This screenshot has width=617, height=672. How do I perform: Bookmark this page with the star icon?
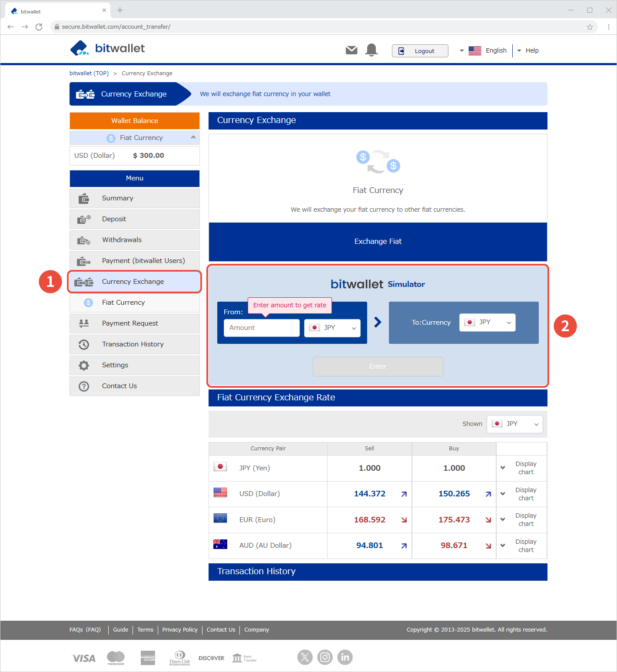point(590,27)
